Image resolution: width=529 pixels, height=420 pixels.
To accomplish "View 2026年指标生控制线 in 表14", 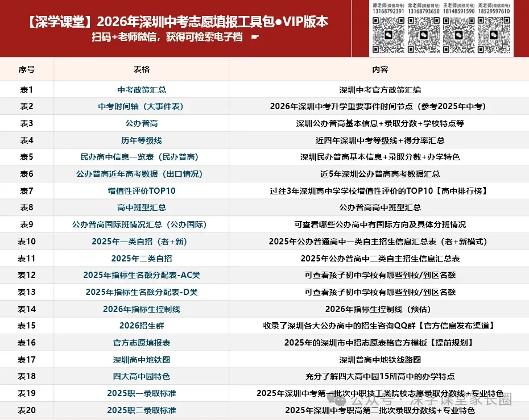I will point(141,309).
